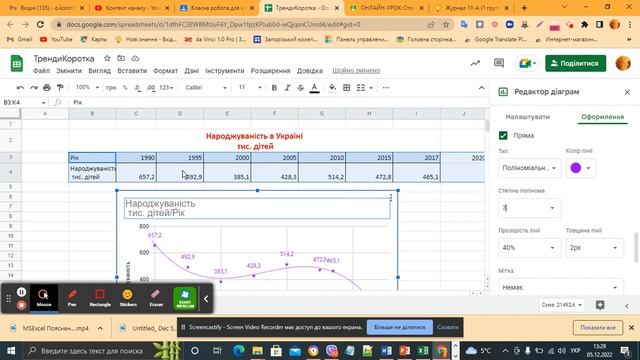The width and height of the screenshot is (640, 360).
Task: Click the chart title text box
Action: [257, 208]
